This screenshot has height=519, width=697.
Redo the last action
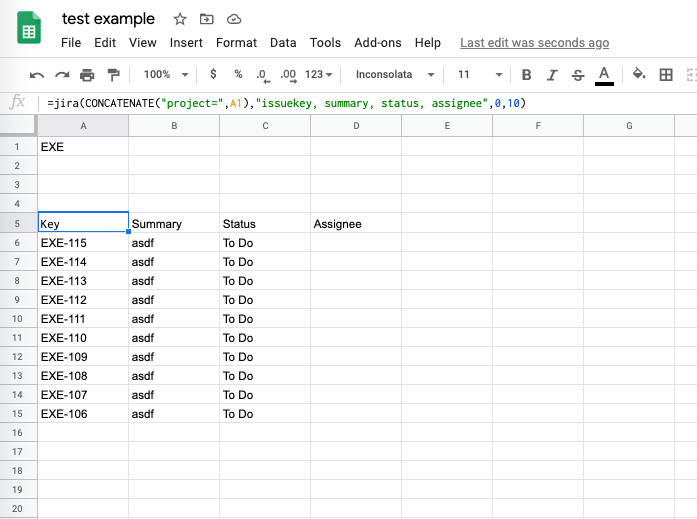click(62, 75)
